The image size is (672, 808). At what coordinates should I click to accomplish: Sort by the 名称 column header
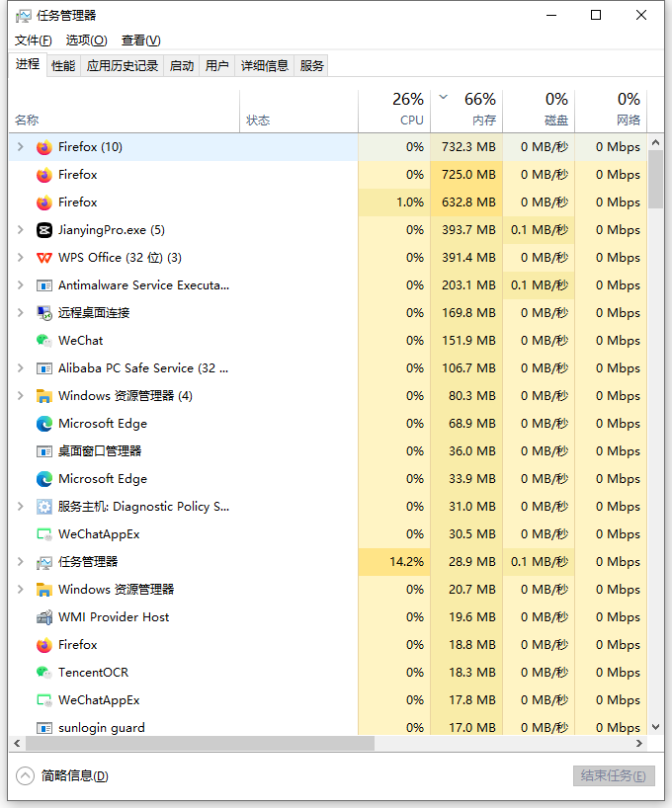pyautogui.click(x=124, y=110)
